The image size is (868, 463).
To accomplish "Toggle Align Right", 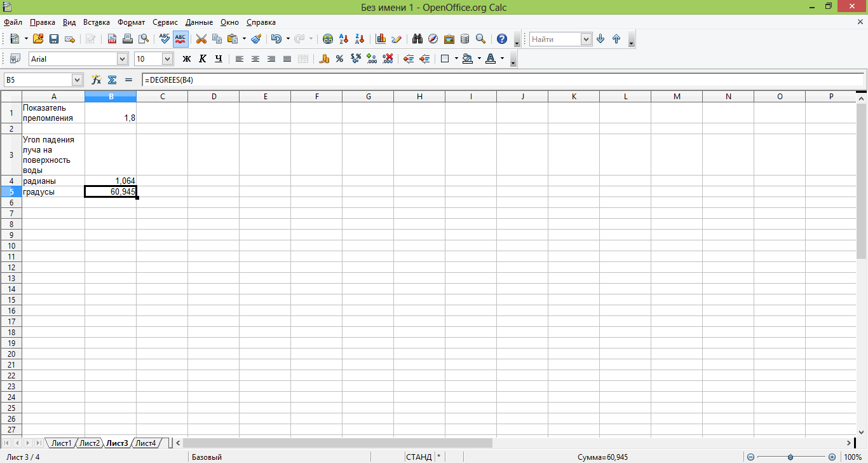I will pyautogui.click(x=271, y=59).
